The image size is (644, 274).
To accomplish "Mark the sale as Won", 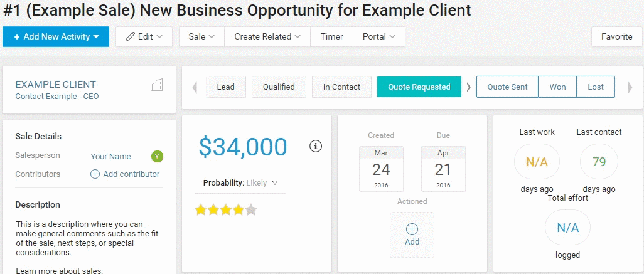I will pos(557,87).
